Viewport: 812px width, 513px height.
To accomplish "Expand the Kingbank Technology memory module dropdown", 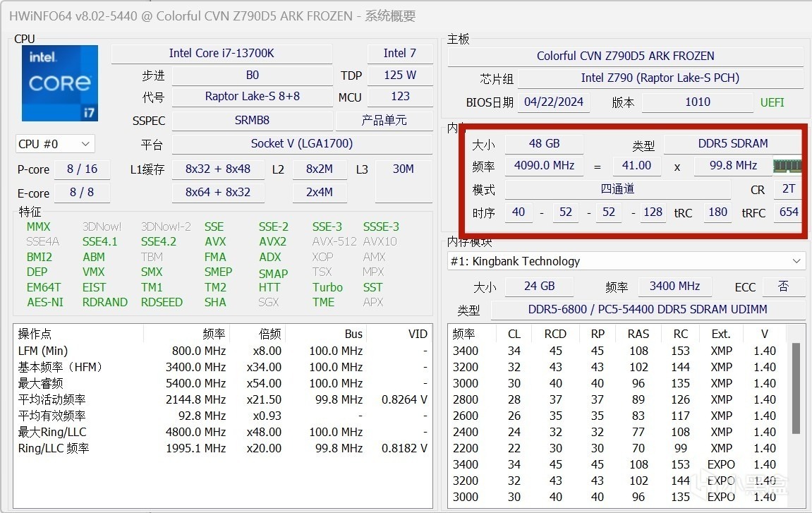I will click(626, 261).
